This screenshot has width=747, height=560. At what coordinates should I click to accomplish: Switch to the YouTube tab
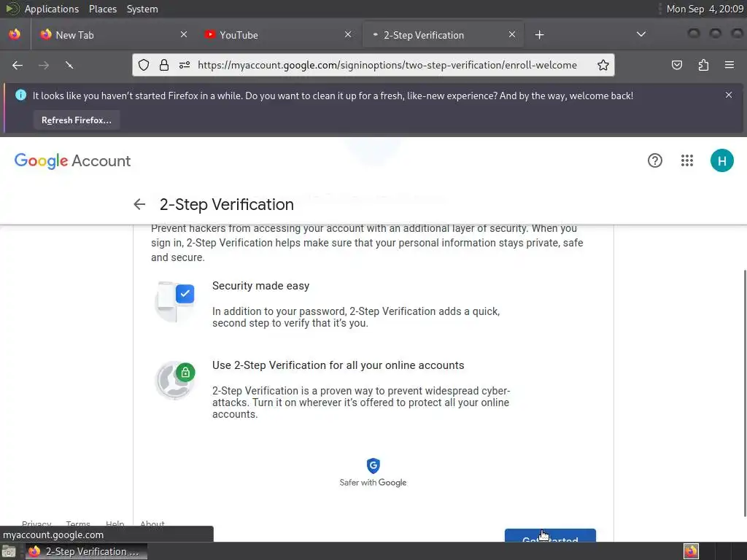click(278, 35)
